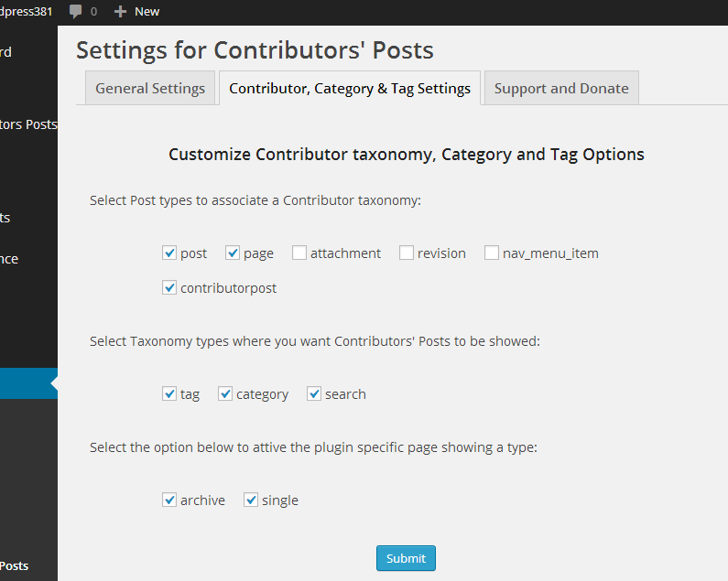Untick the tag taxonomy checkbox
The height and width of the screenshot is (581, 728).
coord(169,393)
